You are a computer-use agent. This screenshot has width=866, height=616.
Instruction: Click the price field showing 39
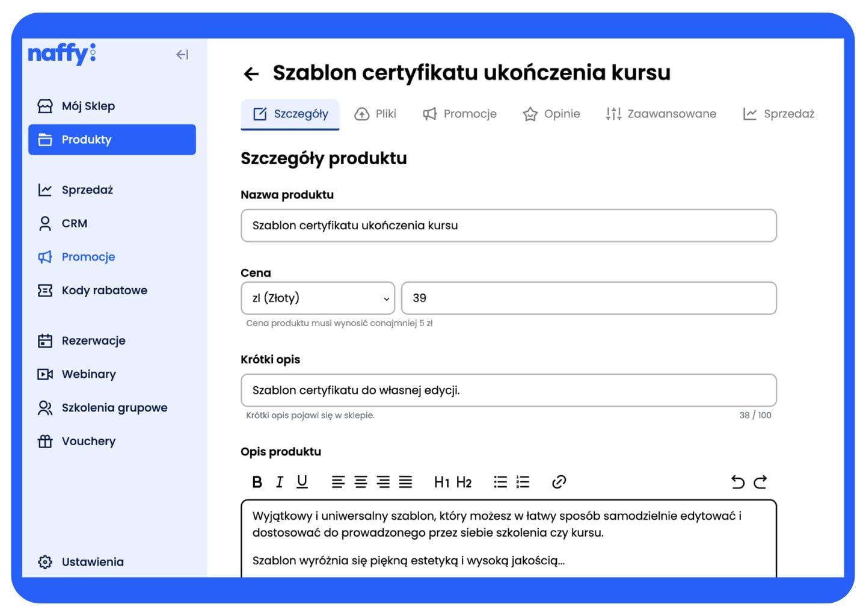[x=589, y=298]
